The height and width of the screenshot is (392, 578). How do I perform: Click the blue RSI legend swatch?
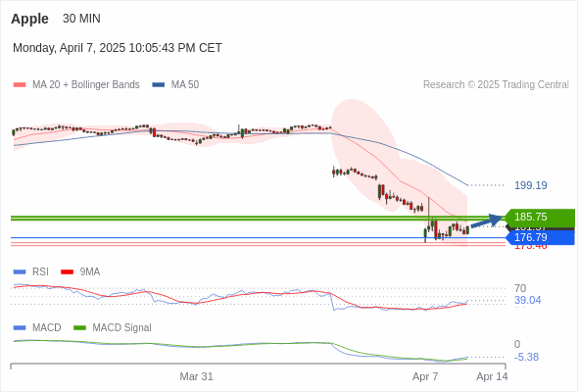(20, 272)
